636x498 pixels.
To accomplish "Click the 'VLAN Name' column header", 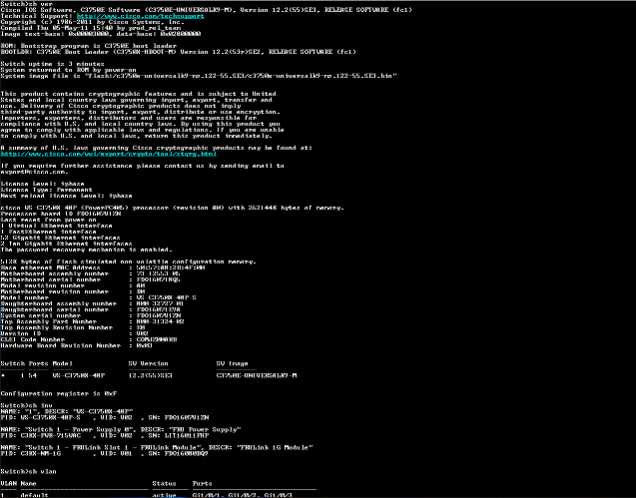I will coord(18,484).
